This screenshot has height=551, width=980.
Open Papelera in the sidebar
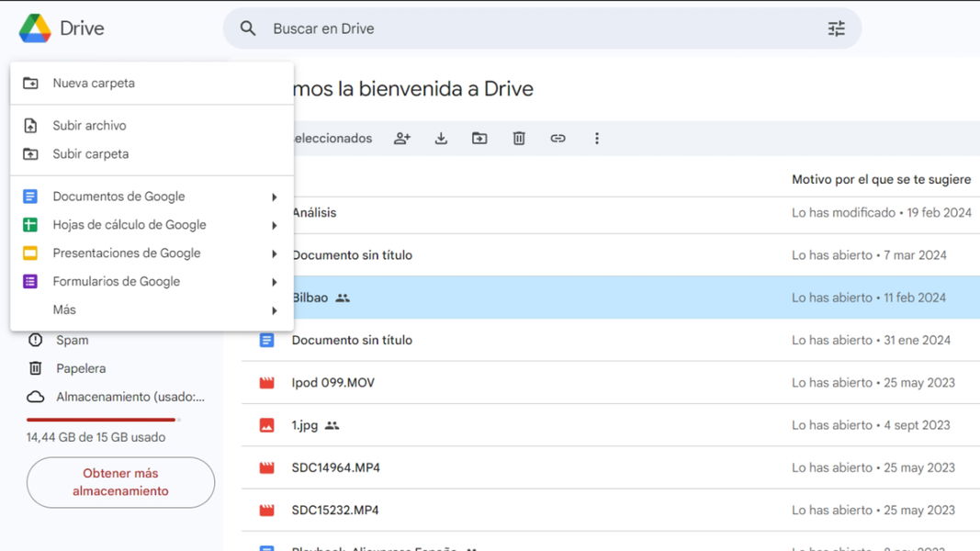pyautogui.click(x=81, y=368)
